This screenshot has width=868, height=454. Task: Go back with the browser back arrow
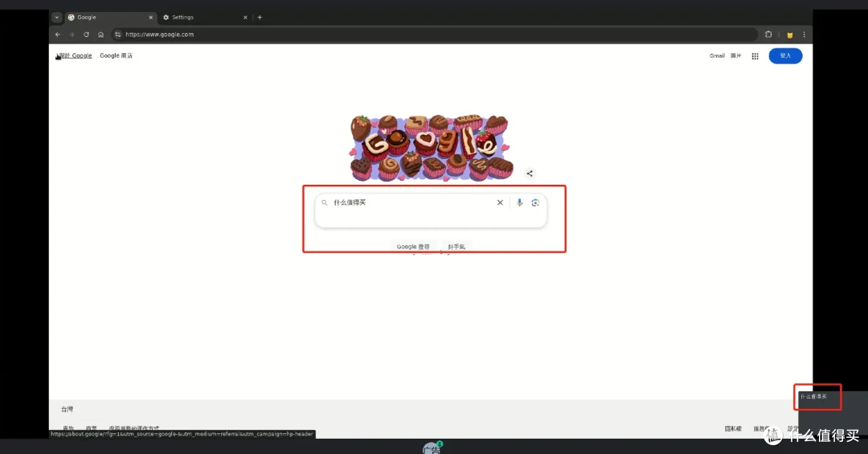click(58, 35)
